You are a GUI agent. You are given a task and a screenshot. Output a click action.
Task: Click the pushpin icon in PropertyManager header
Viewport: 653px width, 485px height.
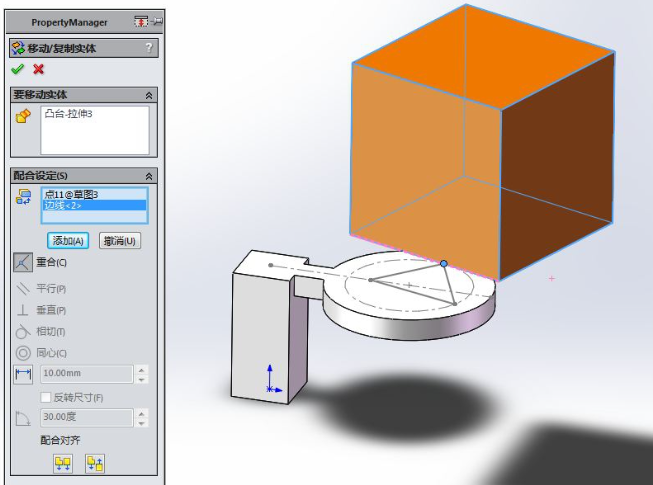[157, 21]
